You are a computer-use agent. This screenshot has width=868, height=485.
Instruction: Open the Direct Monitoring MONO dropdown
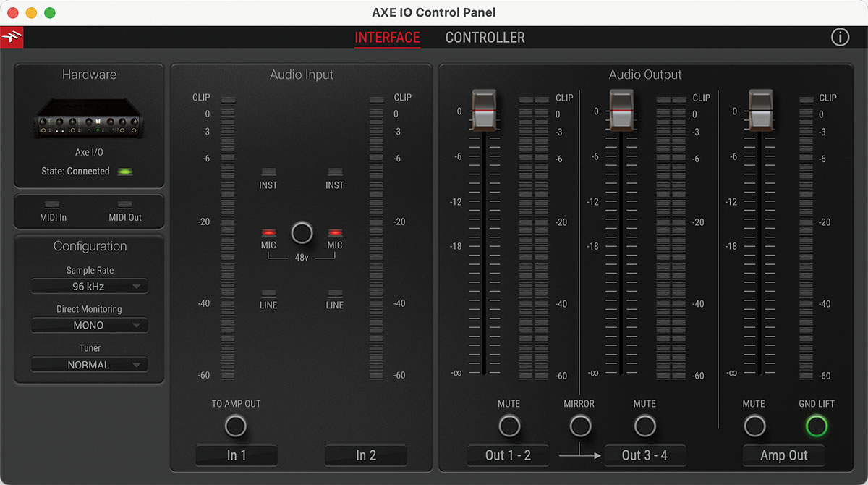(x=89, y=326)
